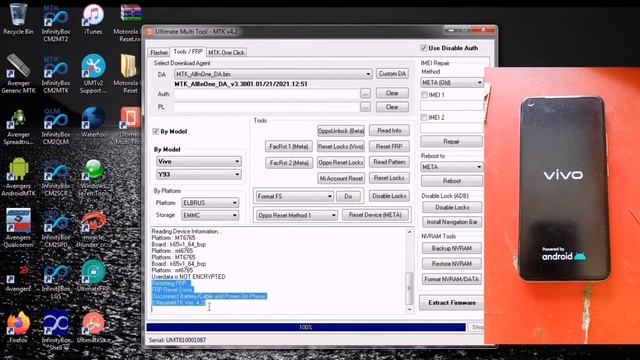
Task: Open Motorola Reset.rar archive icon
Action: pyautogui.click(x=130, y=23)
